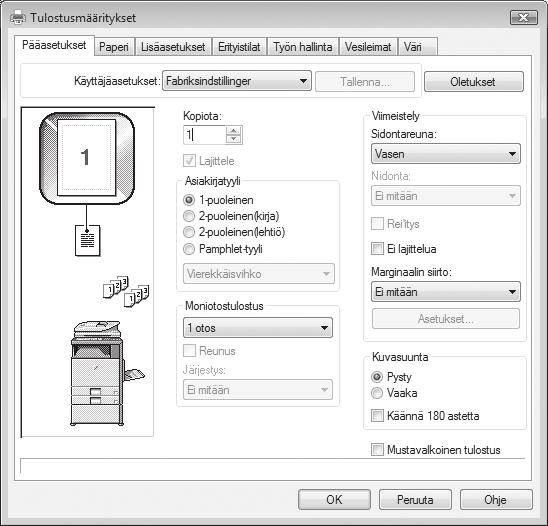
Task: Switch to the Paperi tab
Action: 114,47
